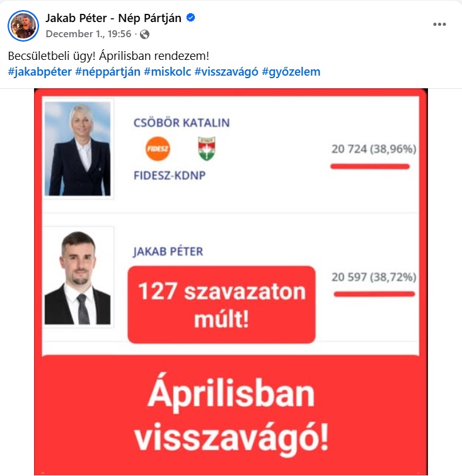Open the Jakab Péter - Nép Pártján page
Screen dimensions: 462x476
[x=113, y=18]
